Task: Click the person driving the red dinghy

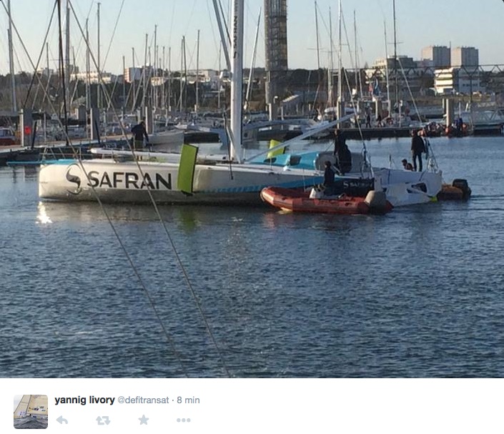Action: 329,178
